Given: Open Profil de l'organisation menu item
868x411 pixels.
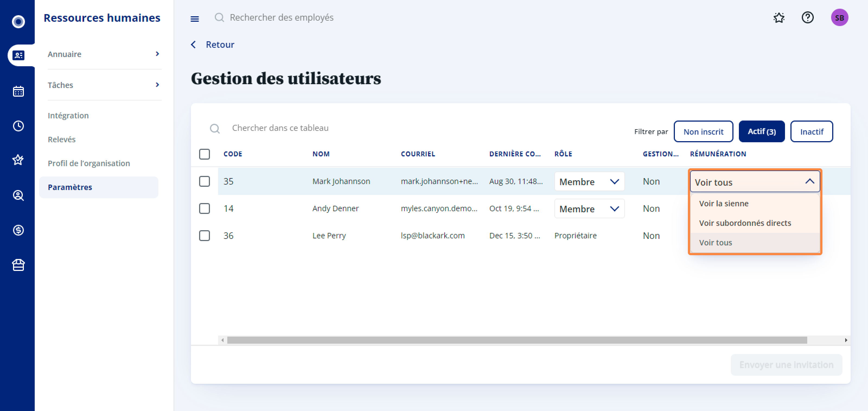Looking at the screenshot, I should tap(89, 163).
